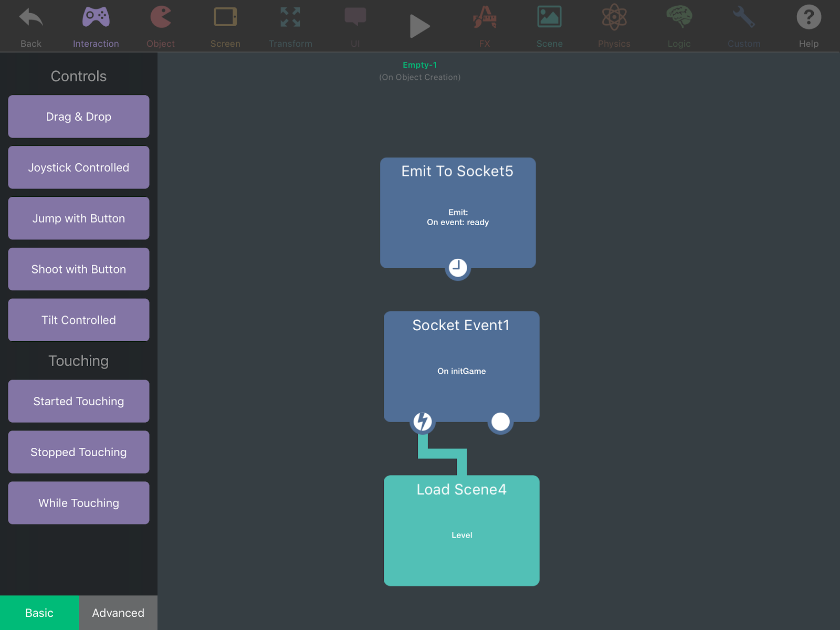
Task: Open the Object category
Action: pos(161,26)
